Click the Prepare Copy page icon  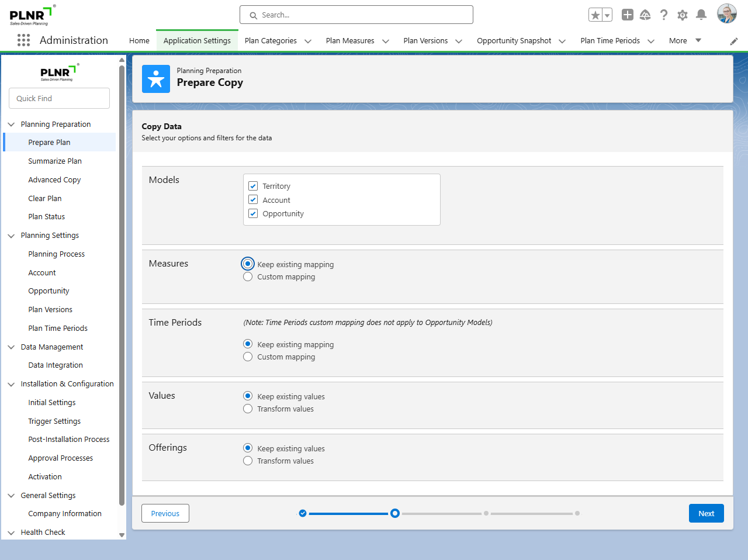point(156,79)
